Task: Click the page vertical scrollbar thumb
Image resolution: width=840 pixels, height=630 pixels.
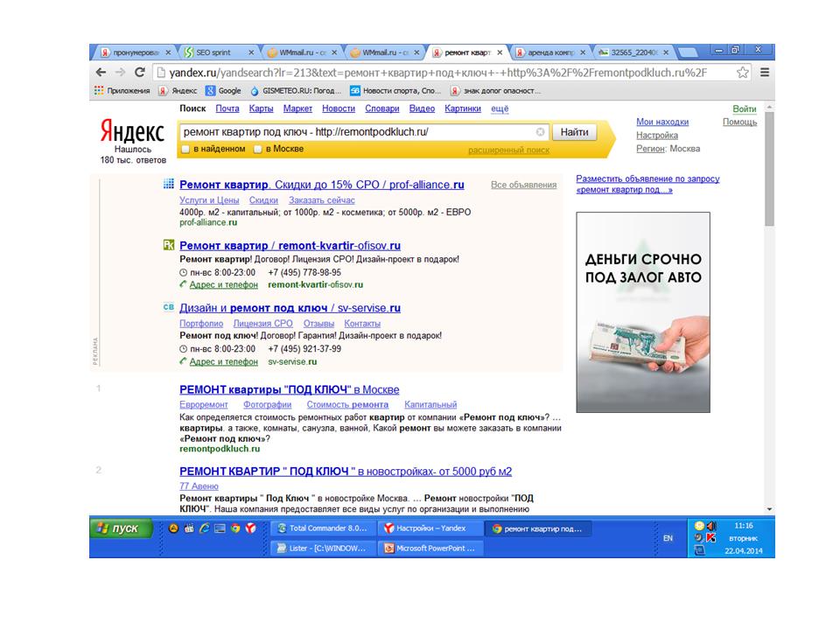Action: [769, 169]
